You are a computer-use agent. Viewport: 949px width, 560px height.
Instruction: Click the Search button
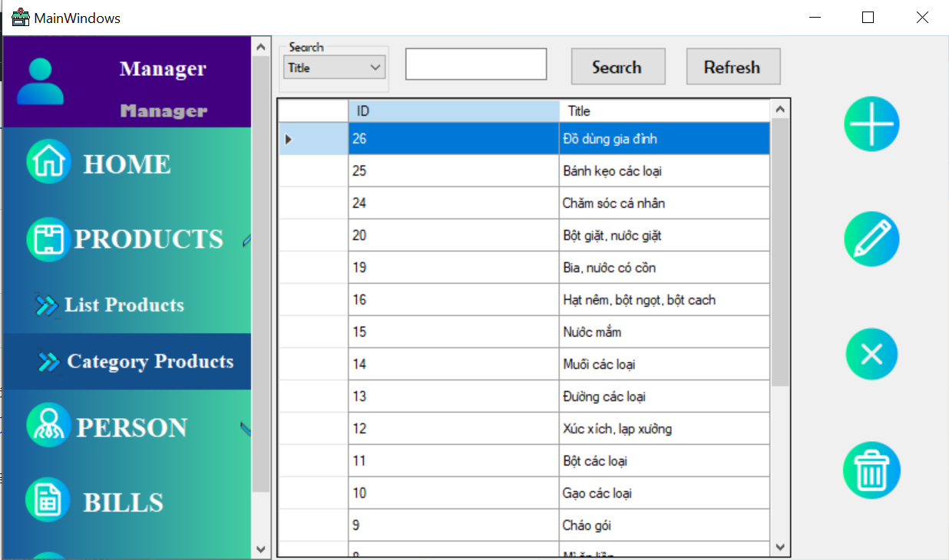coord(618,67)
